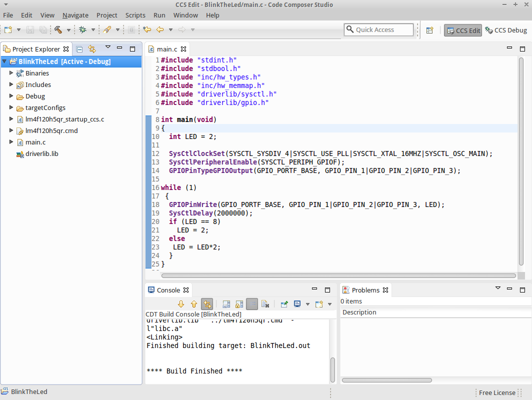Select main.c in Project Explorer
This screenshot has width=532, height=400.
click(35, 142)
